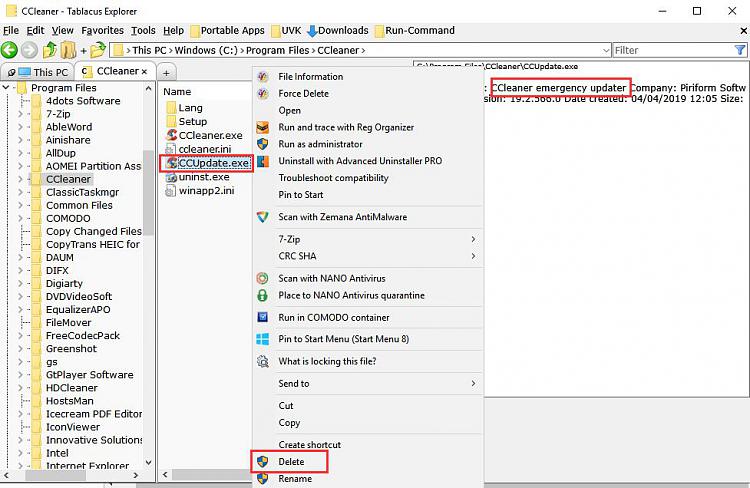The image size is (750, 488).
Task: Click the Advanced Uninstaller PRO icon
Action: 263,161
